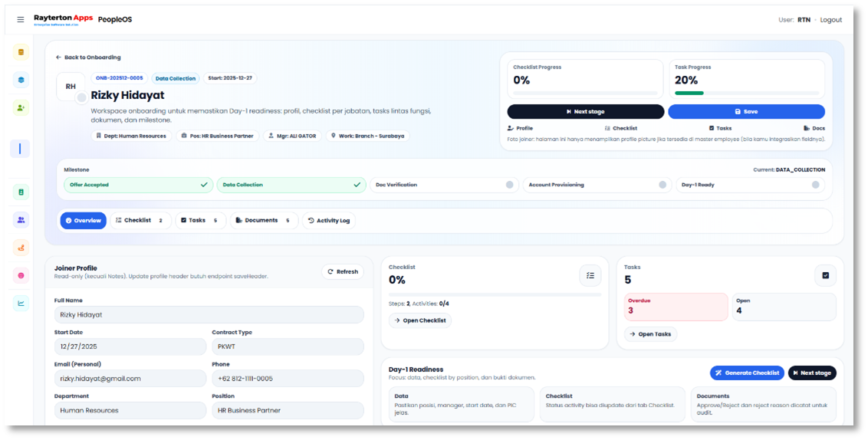
Task: Click the Task Progress bar
Action: tap(745, 93)
